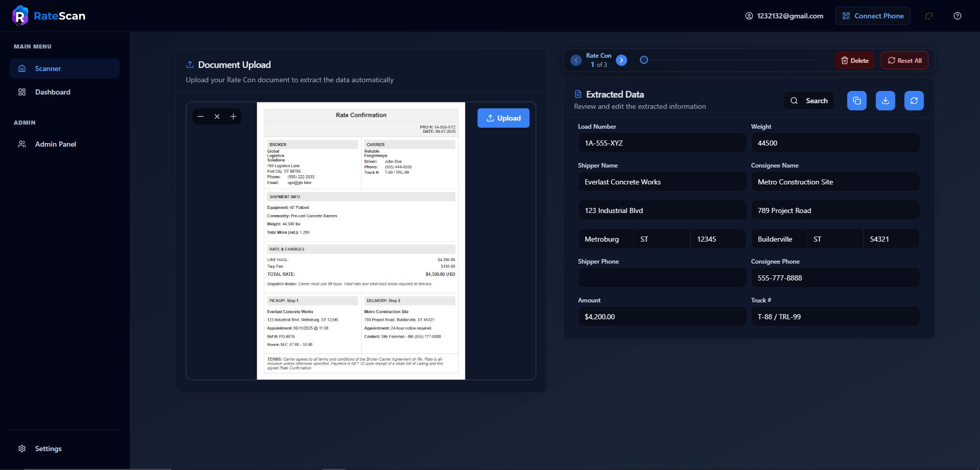Click the "1 of 3" counter text
The width and height of the screenshot is (980, 470).
[x=599, y=65]
